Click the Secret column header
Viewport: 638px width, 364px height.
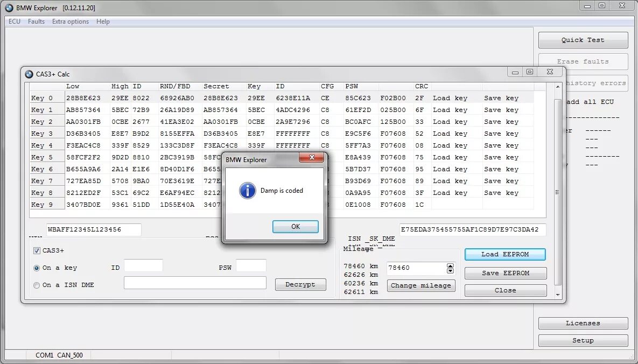pyautogui.click(x=216, y=86)
